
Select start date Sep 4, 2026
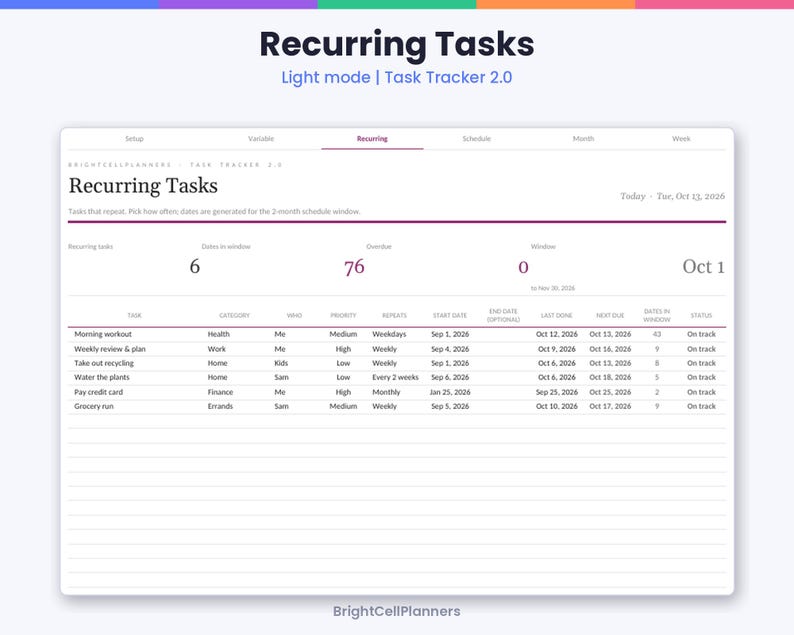pos(450,349)
